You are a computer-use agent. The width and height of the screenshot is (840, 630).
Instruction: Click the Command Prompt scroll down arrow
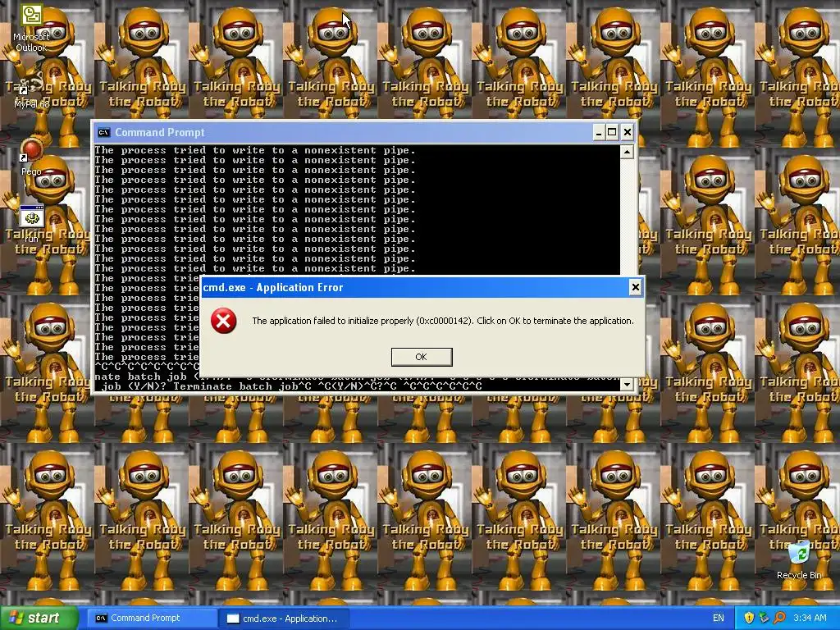click(627, 385)
